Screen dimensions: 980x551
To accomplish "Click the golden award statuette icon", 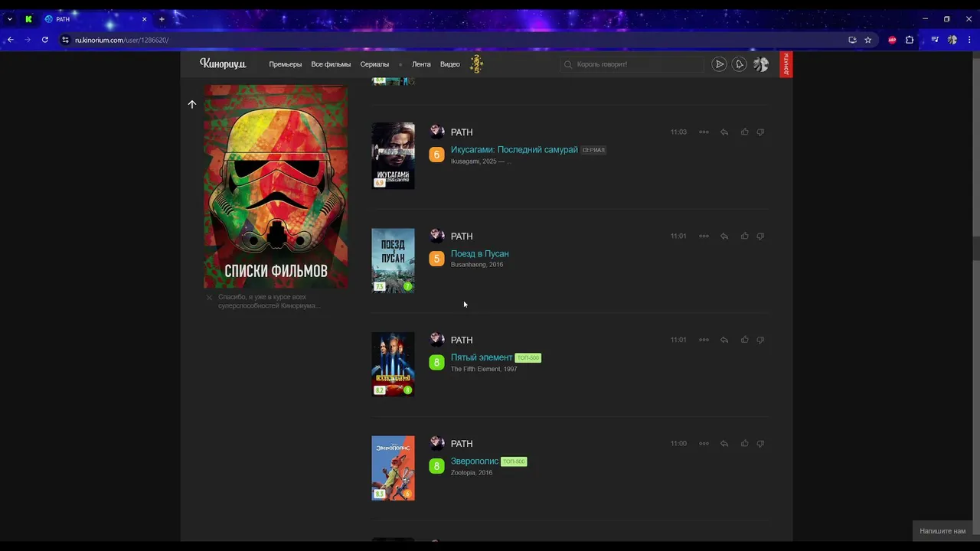I will point(476,64).
